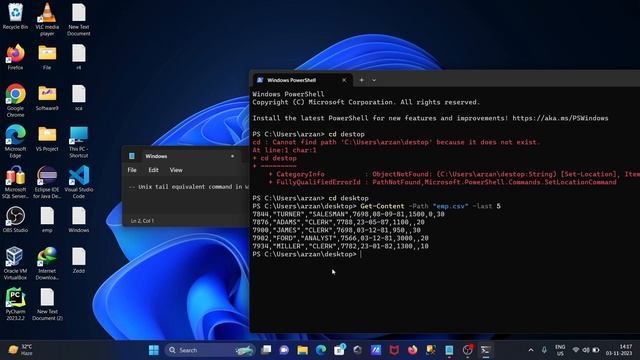640x360 pixels.
Task: Select the Windows tab in Notepad
Action: click(184, 156)
